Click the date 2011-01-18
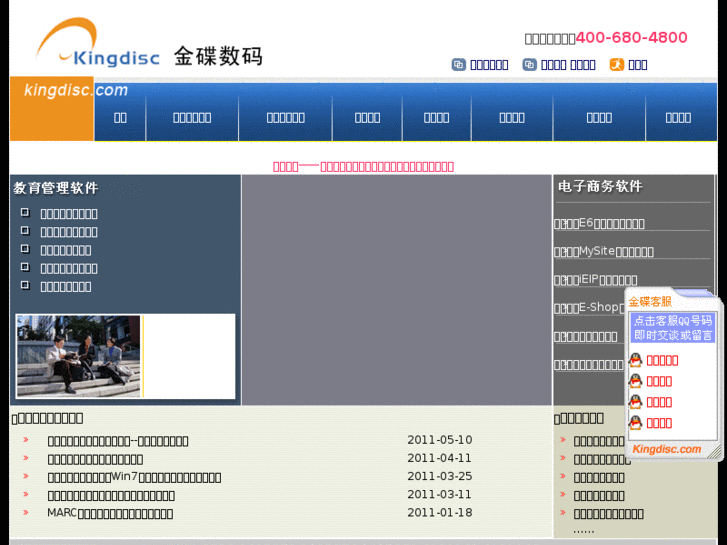727x545 pixels. coord(440,513)
